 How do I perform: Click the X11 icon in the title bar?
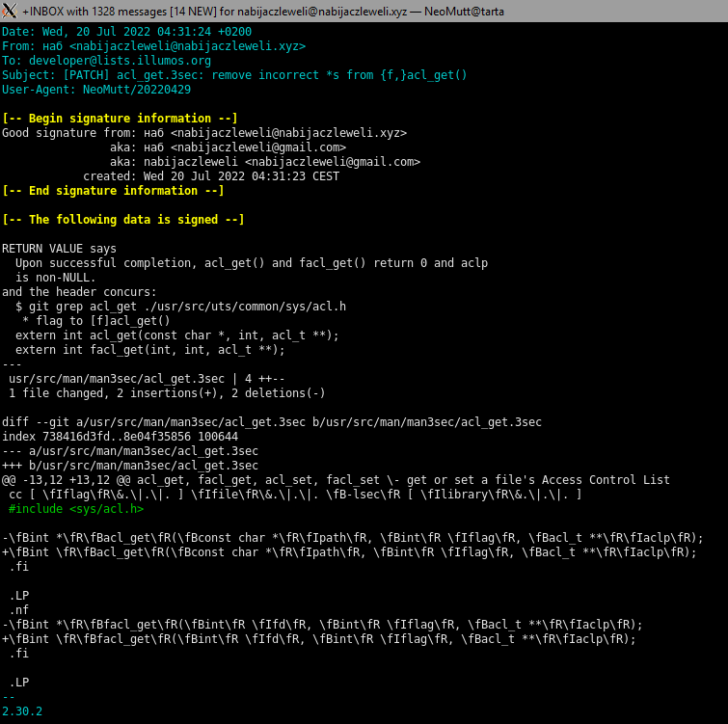pyautogui.click(x=10, y=10)
